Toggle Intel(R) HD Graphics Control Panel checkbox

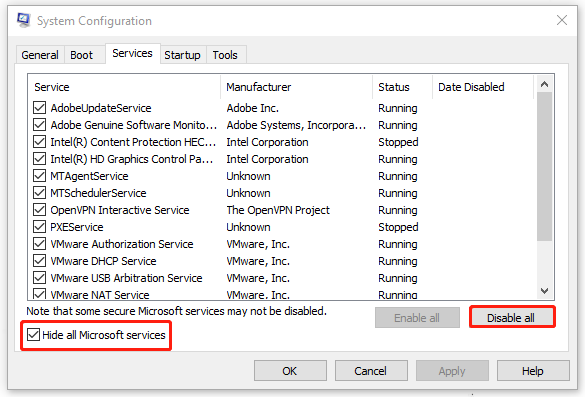click(x=40, y=159)
